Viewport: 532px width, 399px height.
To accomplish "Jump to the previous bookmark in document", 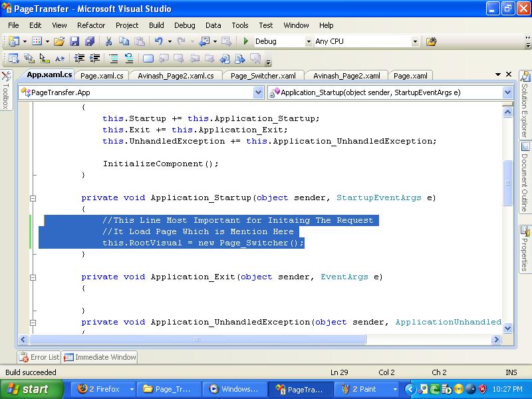I will pyautogui.click(x=225, y=59).
